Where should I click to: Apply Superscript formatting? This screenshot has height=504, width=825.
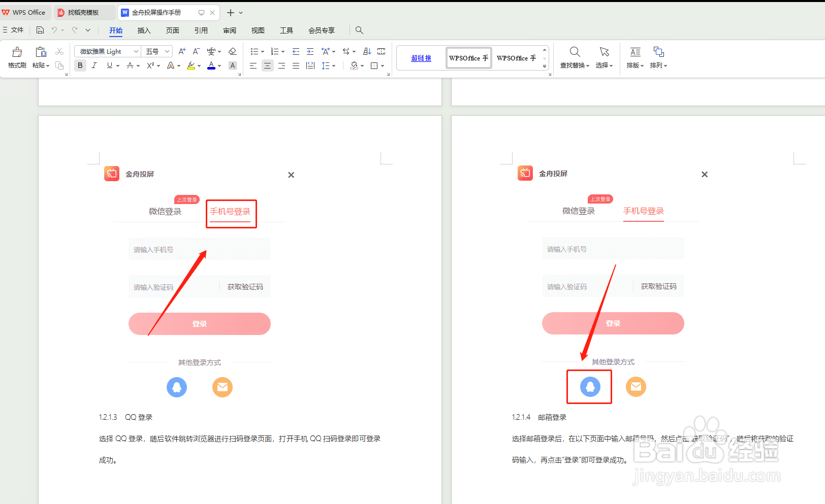click(x=151, y=65)
